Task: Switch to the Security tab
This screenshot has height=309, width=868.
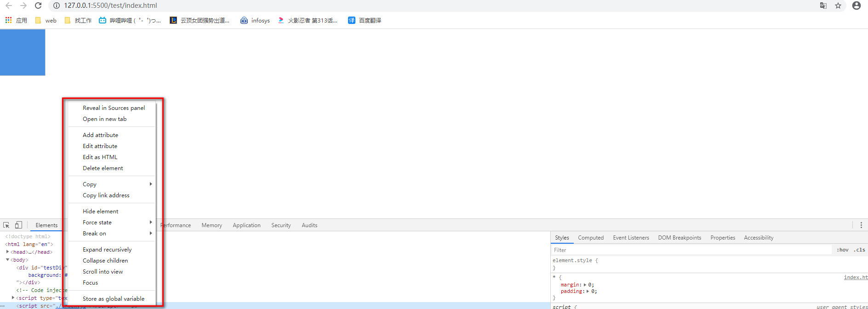Action: click(x=281, y=225)
